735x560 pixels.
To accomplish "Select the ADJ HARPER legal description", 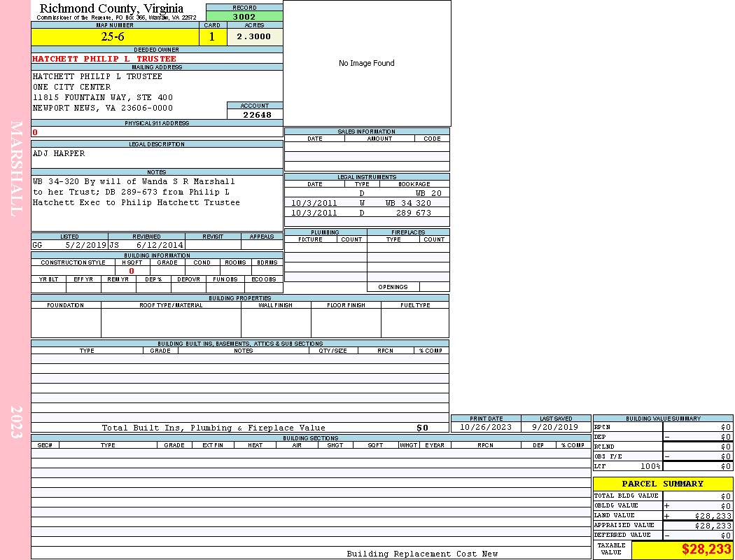I will point(59,153).
